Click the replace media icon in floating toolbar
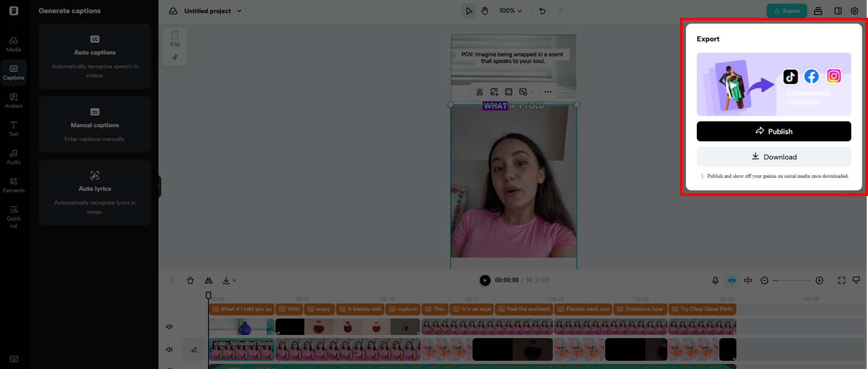This screenshot has width=868, height=369. pyautogui.click(x=523, y=92)
